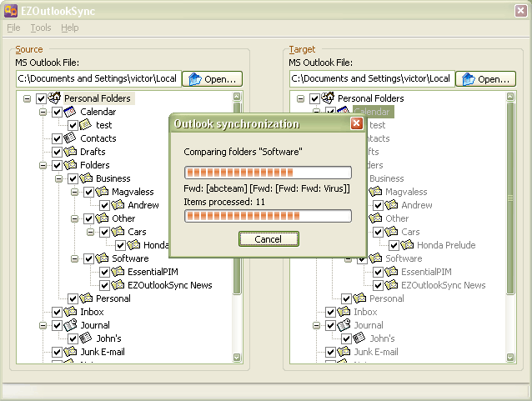Uncheck the Source Drafts checkbox
Viewport: 532px width, 401px height.
[57, 152]
